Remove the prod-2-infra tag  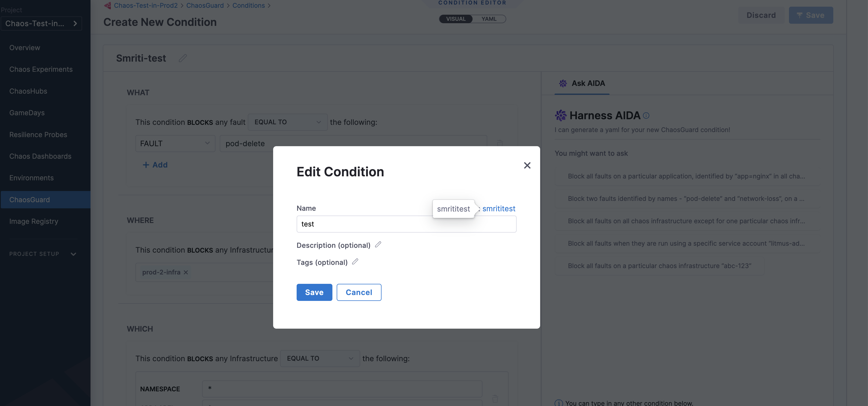point(186,272)
